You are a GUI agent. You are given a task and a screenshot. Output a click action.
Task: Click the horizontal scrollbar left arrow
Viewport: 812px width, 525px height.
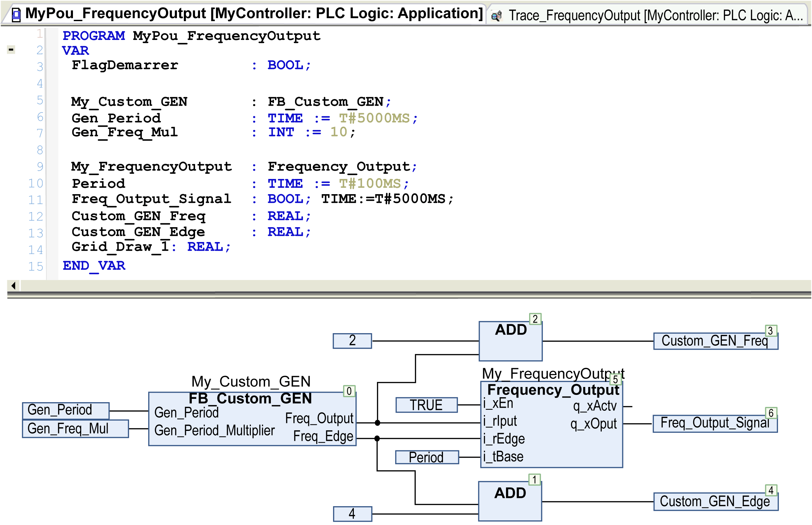click(x=13, y=285)
